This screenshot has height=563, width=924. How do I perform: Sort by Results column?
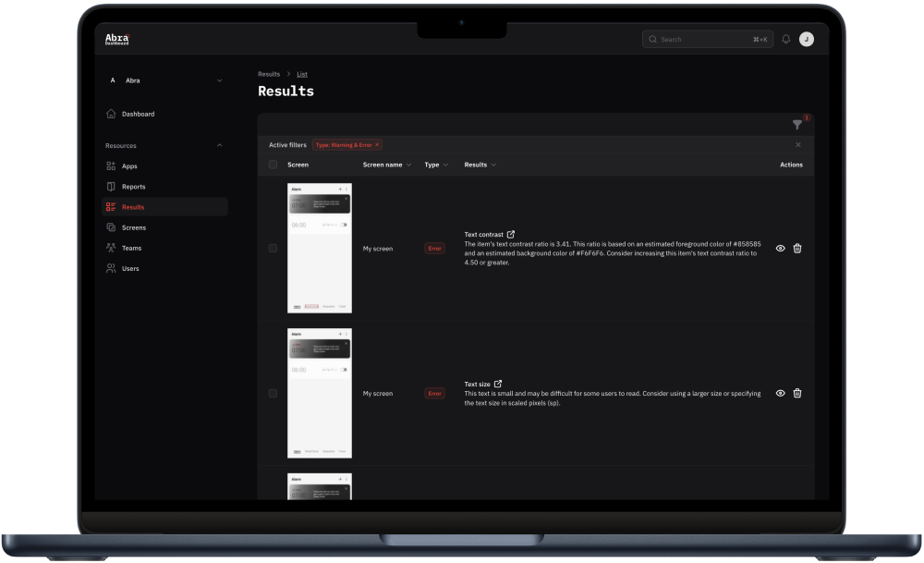pyautogui.click(x=480, y=165)
